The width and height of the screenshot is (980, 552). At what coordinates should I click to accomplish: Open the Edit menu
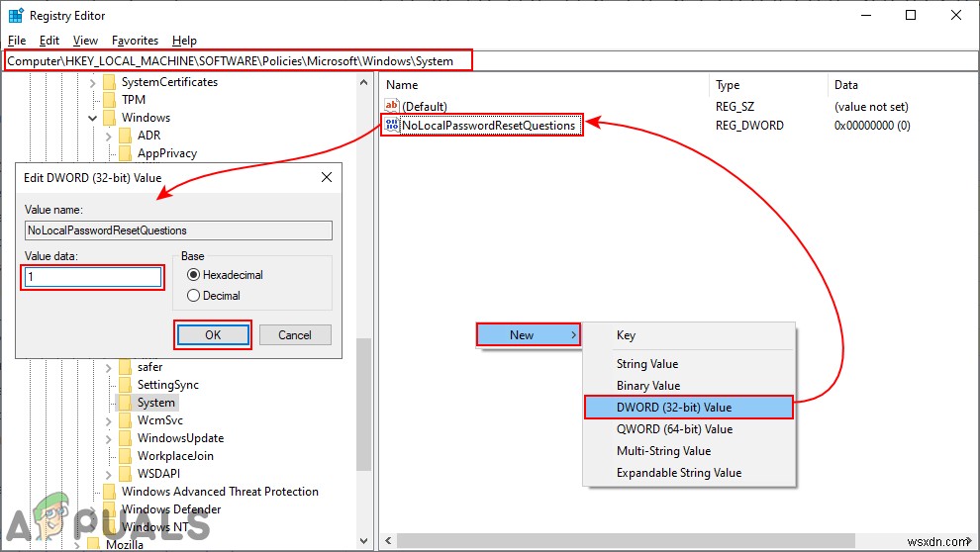coord(49,41)
